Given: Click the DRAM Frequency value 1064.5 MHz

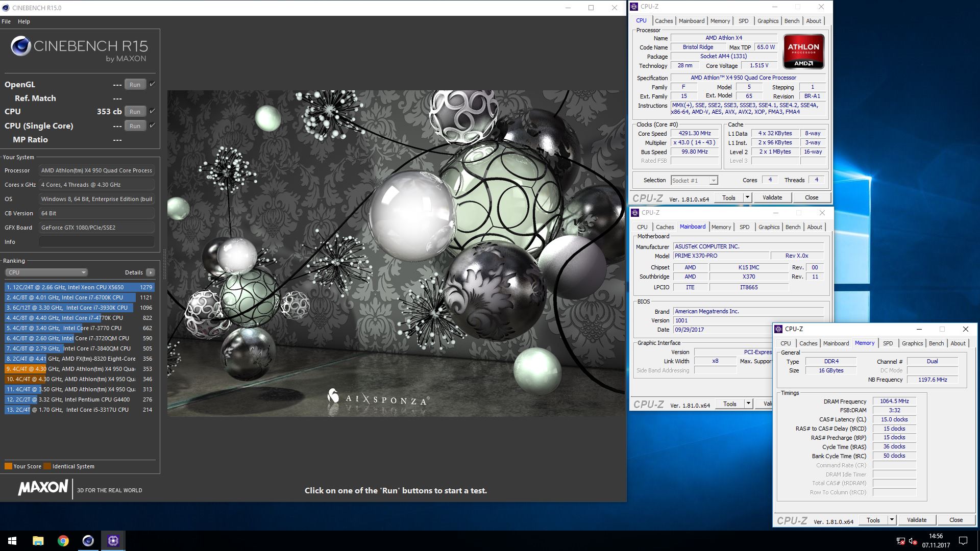Looking at the screenshot, I should click(x=894, y=402).
